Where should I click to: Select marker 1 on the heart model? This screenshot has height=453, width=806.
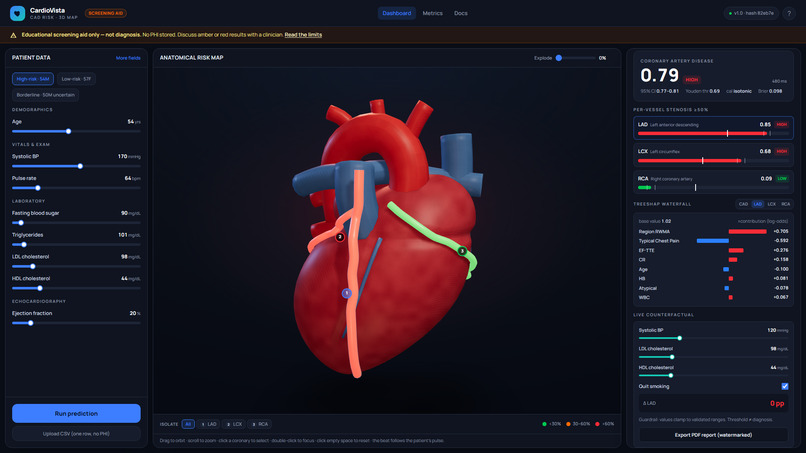point(346,293)
